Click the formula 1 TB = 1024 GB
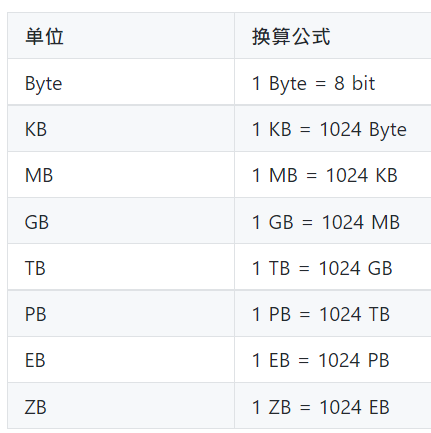Image resolution: width=431 pixels, height=433 pixels. (322, 268)
